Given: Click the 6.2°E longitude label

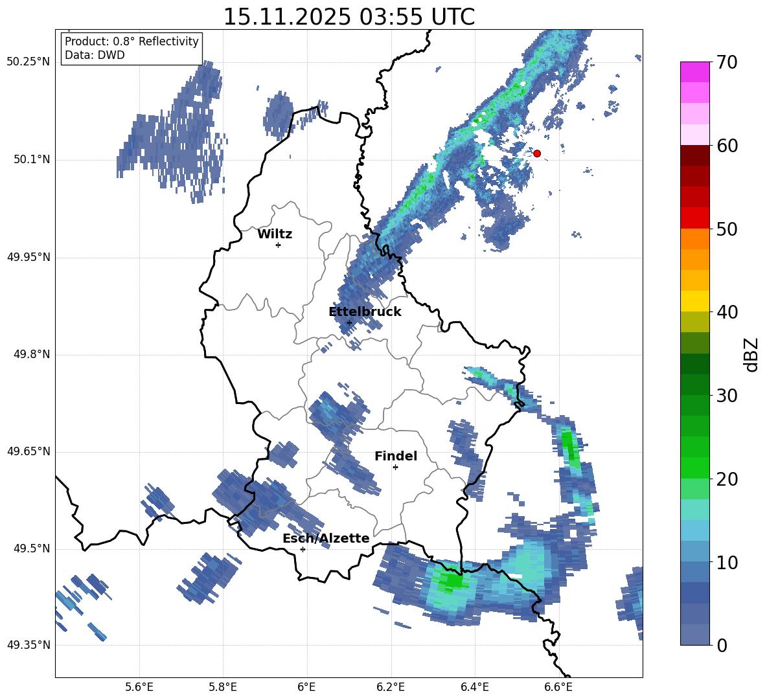Looking at the screenshot, I should 391,687.
